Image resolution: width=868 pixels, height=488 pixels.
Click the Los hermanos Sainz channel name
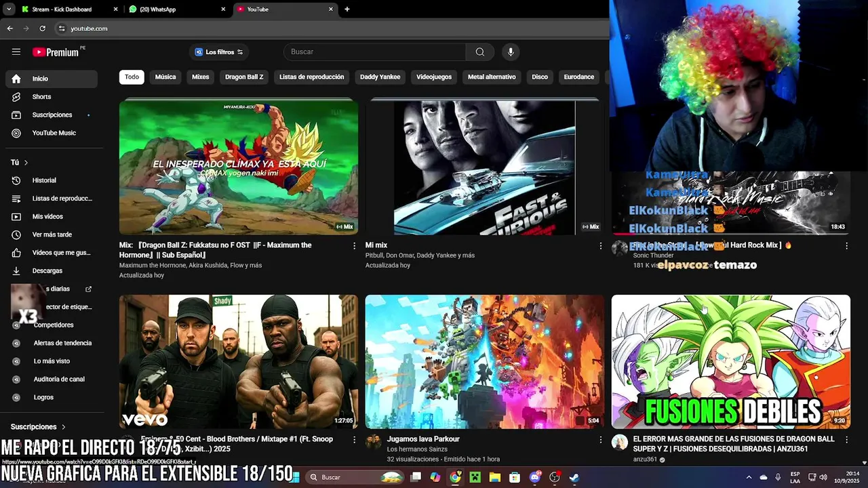click(417, 449)
